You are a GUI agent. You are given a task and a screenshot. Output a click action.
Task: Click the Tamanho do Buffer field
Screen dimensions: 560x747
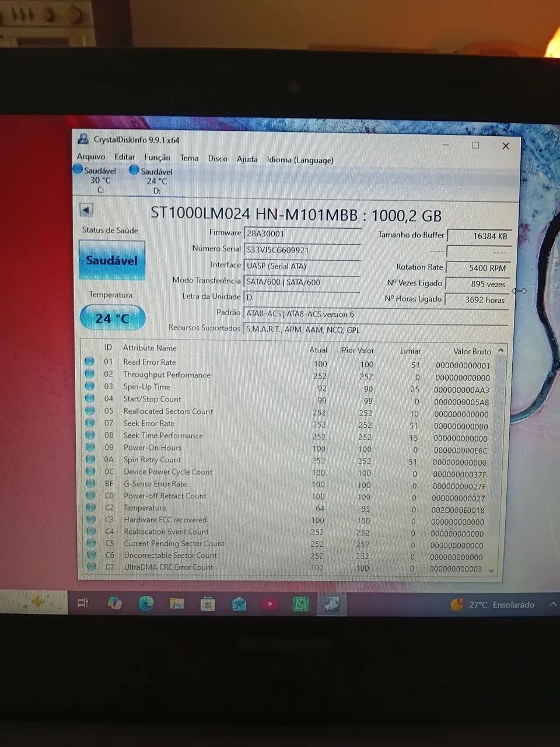tap(480, 236)
